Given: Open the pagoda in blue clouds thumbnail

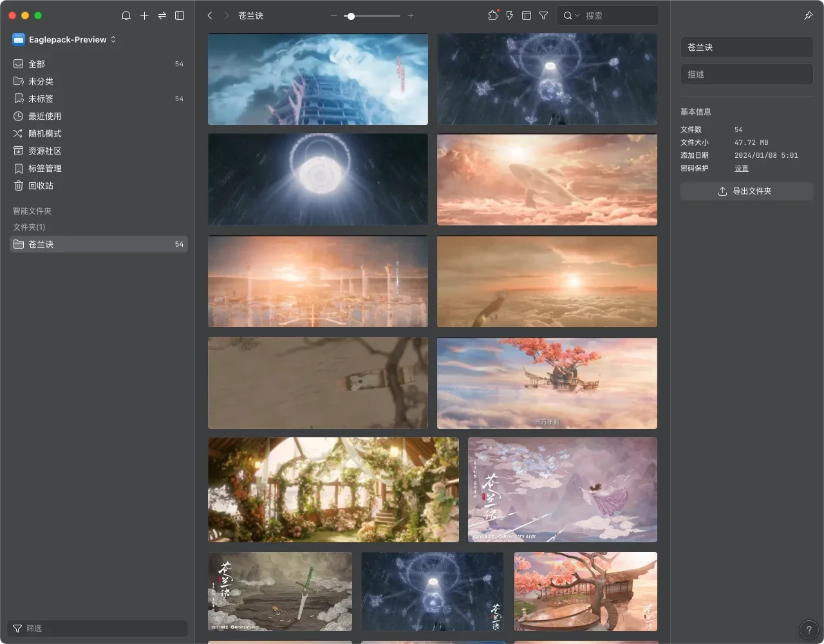Looking at the screenshot, I should 318,79.
